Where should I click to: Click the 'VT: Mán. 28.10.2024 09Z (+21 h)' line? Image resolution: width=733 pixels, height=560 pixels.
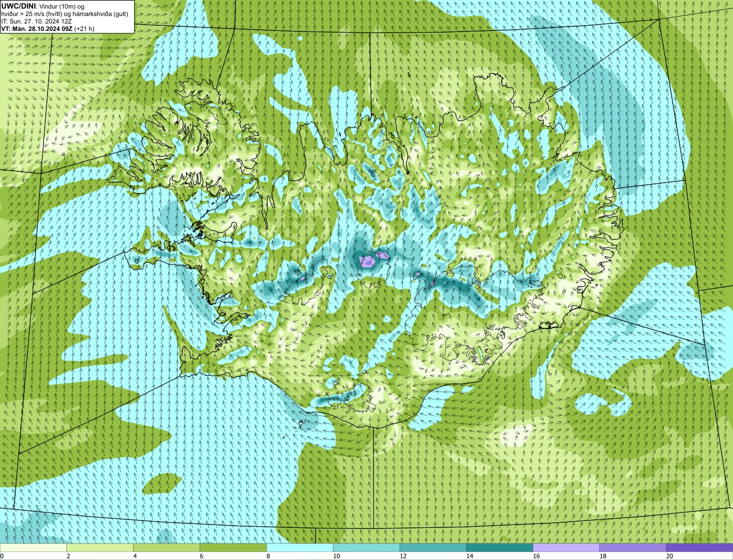(x=48, y=28)
